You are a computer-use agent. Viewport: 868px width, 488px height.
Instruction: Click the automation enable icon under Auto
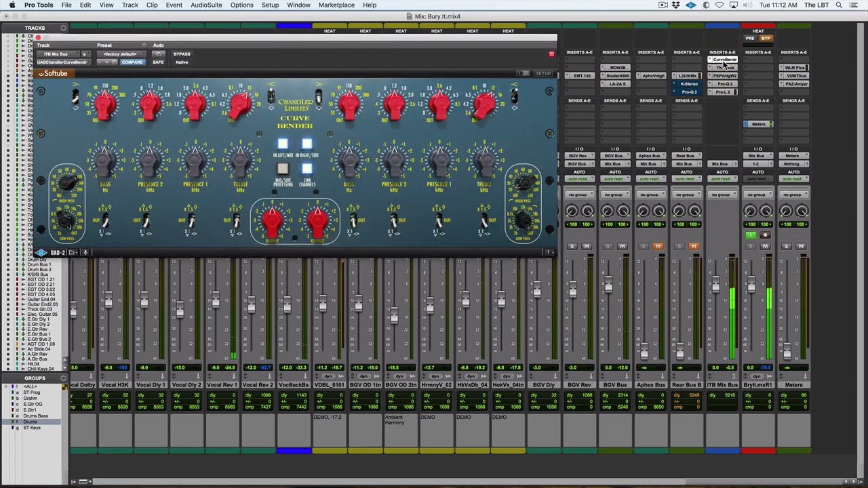click(158, 54)
